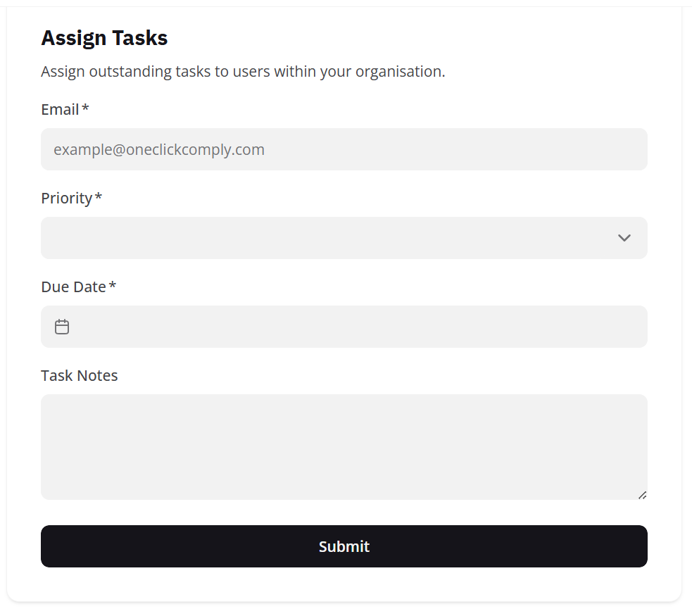This screenshot has width=692, height=616.
Task: Click the Task Notes label
Action: pyautogui.click(x=80, y=376)
